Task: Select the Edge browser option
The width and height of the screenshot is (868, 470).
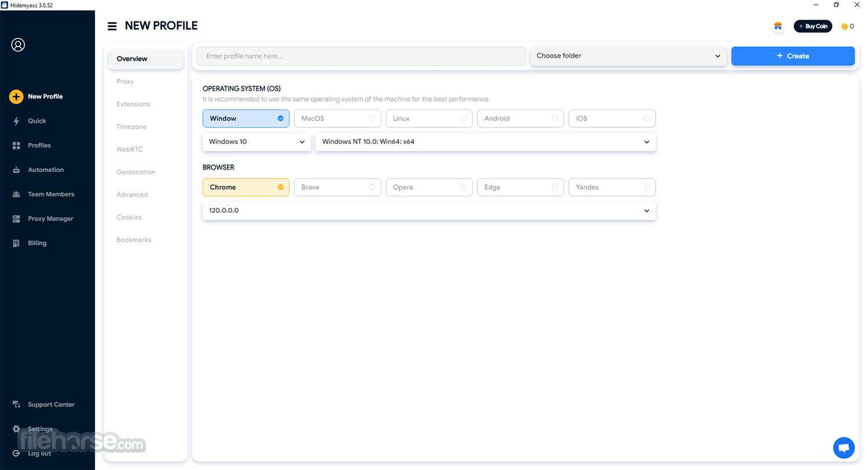Action: (521, 188)
